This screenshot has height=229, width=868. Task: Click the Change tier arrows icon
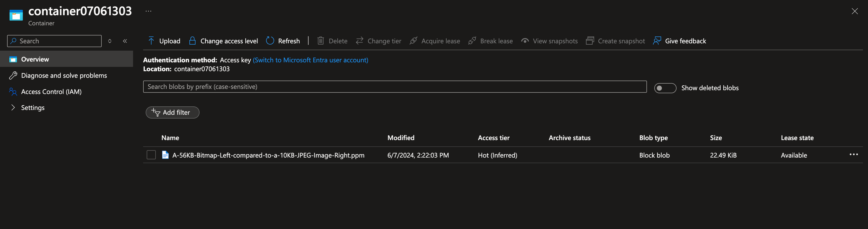click(x=360, y=41)
